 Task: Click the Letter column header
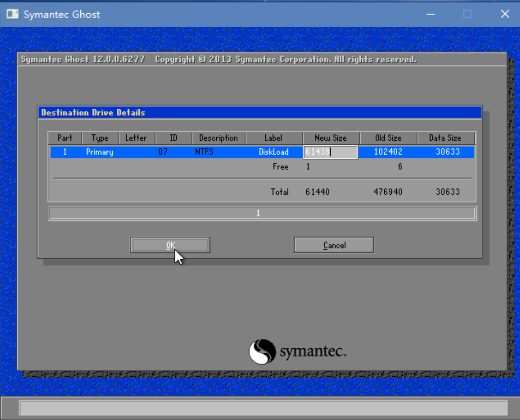coord(136,138)
